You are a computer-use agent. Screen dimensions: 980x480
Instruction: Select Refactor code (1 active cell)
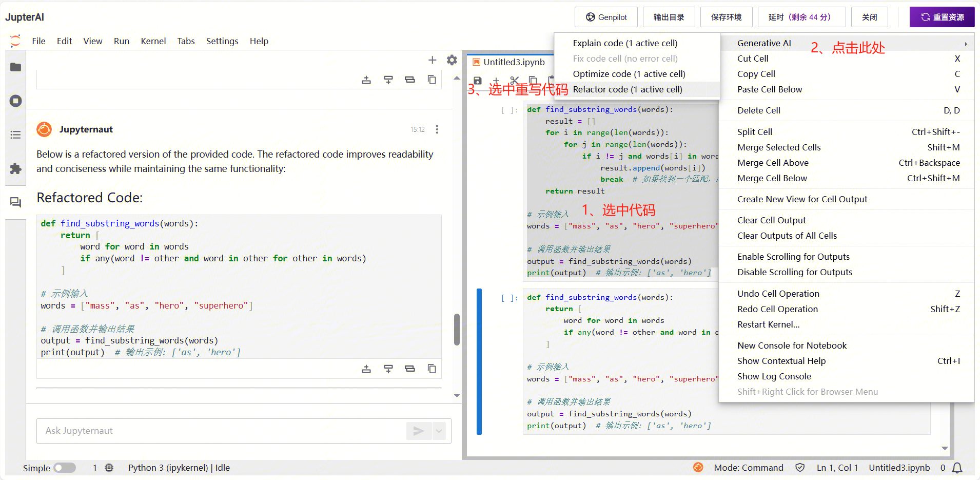click(637, 89)
